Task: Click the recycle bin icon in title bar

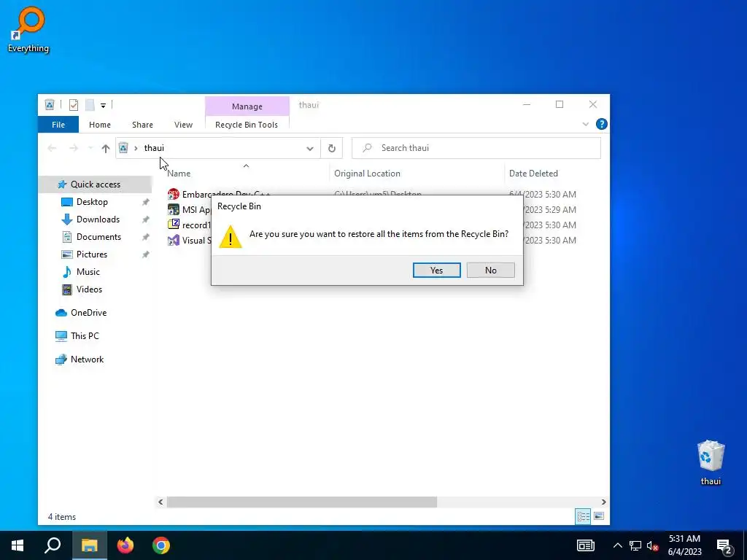Action: click(50, 105)
